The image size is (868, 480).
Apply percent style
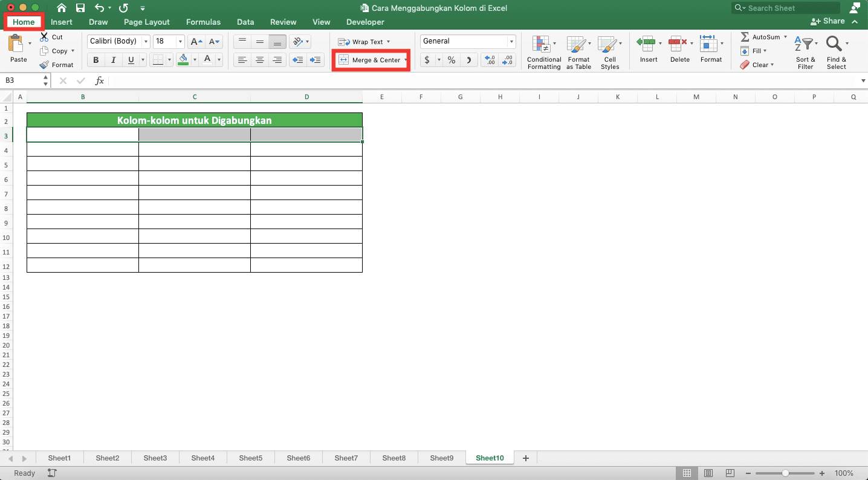tap(452, 60)
